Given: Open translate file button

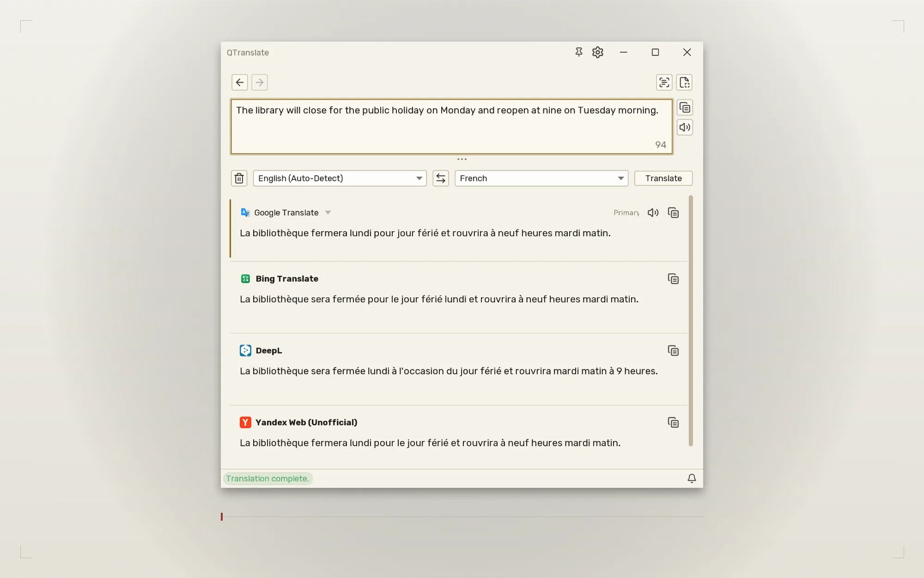Looking at the screenshot, I should point(684,82).
